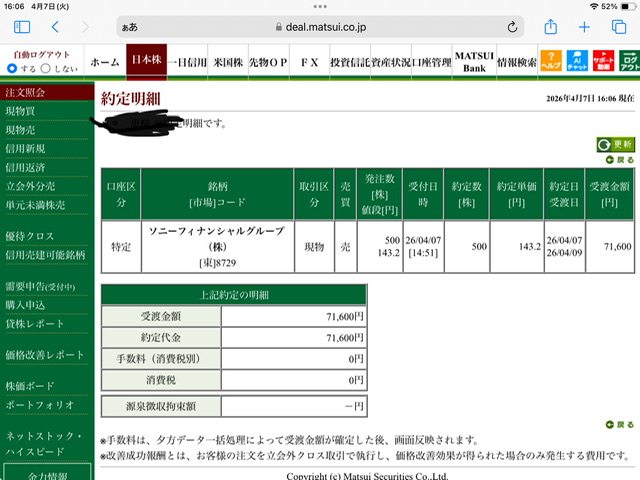Click the lower 戻る back link
Viewport: 640px width, 480px height.
pyautogui.click(x=620, y=425)
